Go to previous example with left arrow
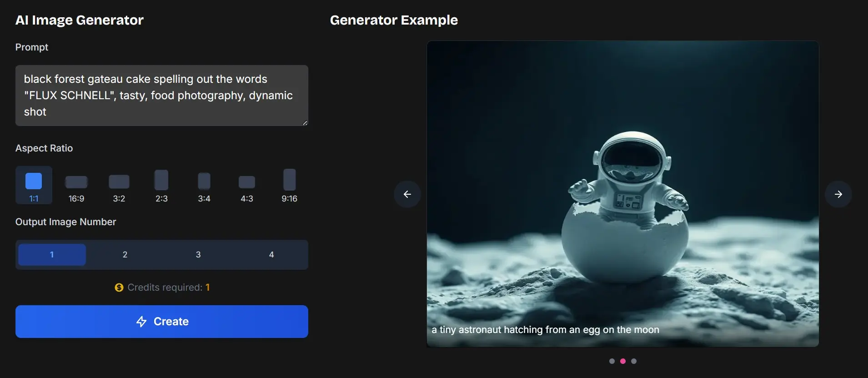This screenshot has height=378, width=868. tap(407, 194)
